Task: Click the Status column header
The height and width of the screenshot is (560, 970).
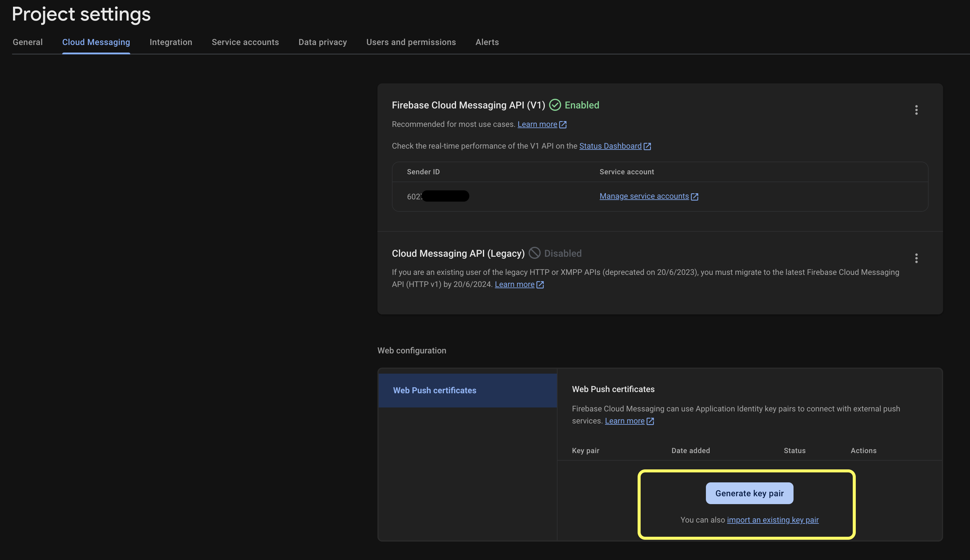Action: click(794, 451)
